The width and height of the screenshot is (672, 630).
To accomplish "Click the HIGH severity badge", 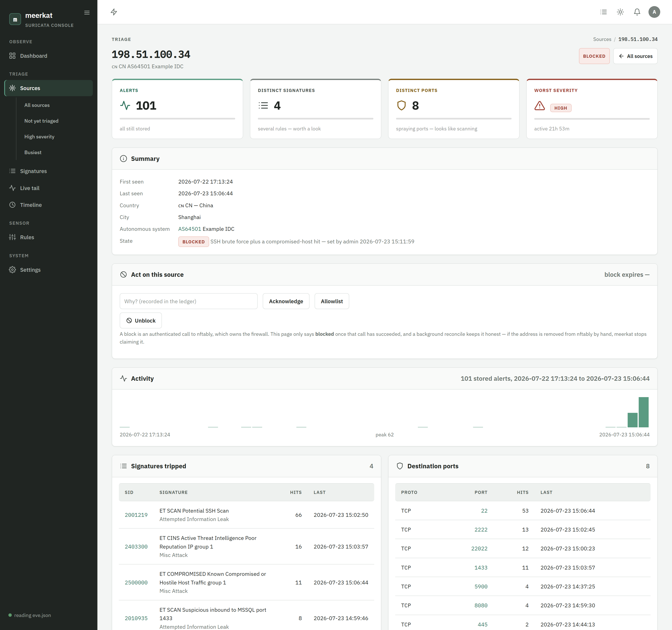I will (x=560, y=108).
